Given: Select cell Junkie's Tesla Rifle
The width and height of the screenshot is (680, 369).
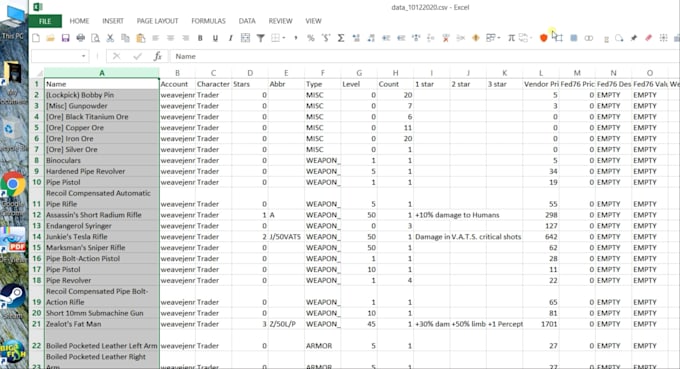Looking at the screenshot, I should [102, 237].
